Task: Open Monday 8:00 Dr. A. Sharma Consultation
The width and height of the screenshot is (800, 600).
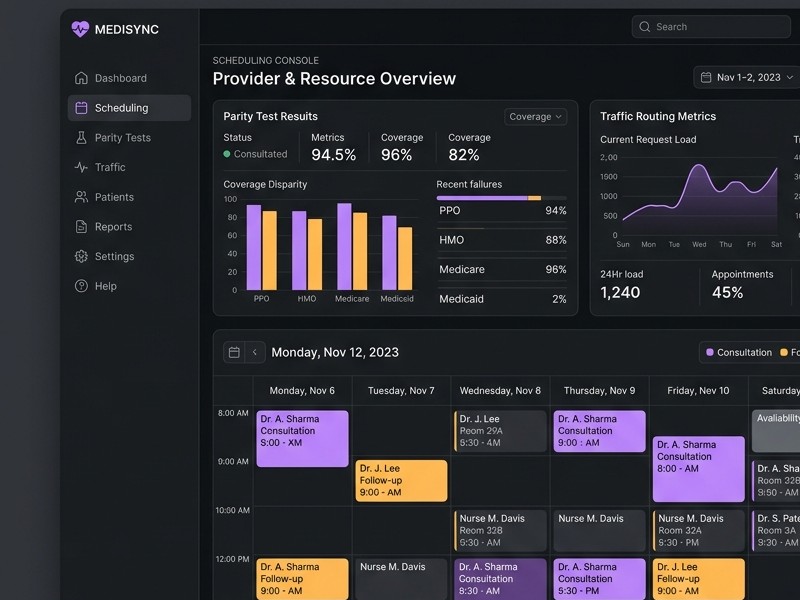Action: pyautogui.click(x=303, y=439)
